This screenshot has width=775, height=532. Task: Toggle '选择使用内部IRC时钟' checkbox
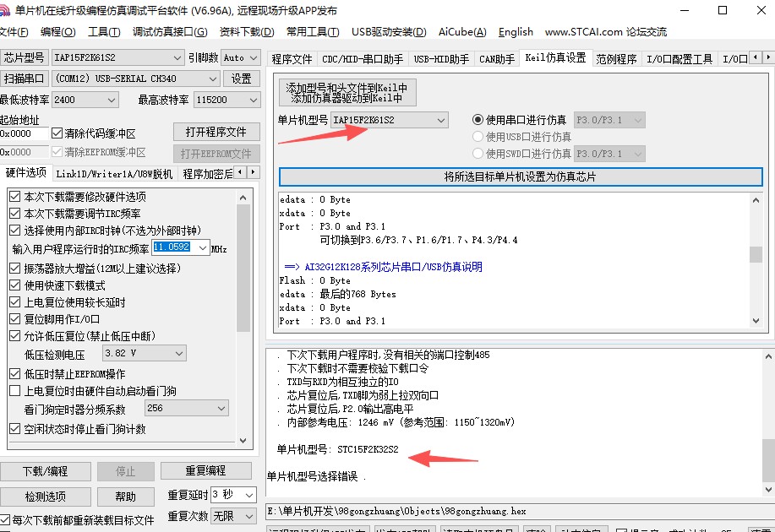(15, 231)
